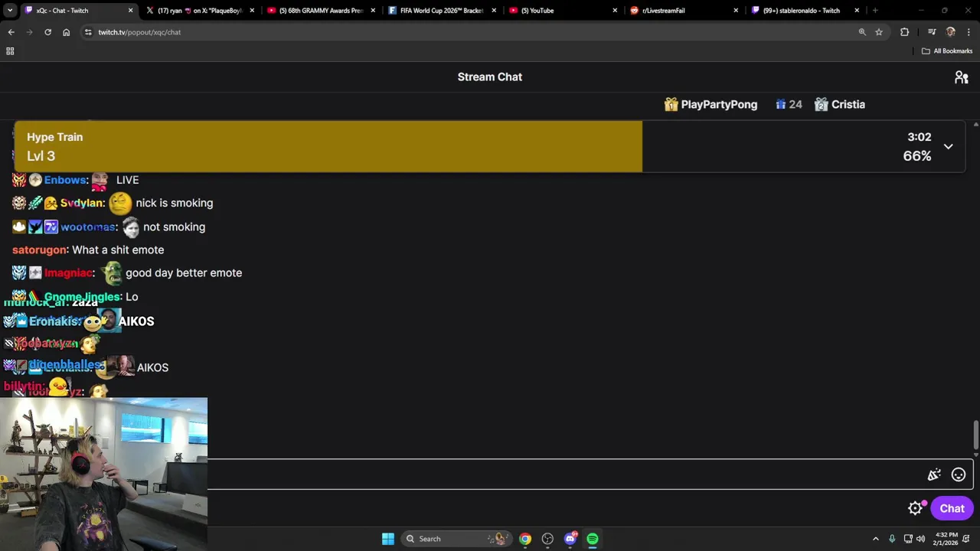Open Discord from the taskbar

(x=570, y=539)
